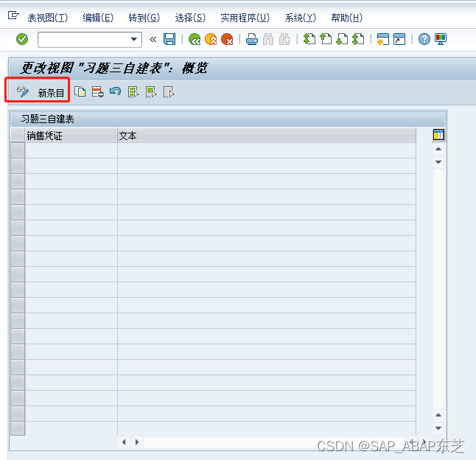The image size is (476, 460).
Task: Click the 销售凭证 column header
Action: 71,136
